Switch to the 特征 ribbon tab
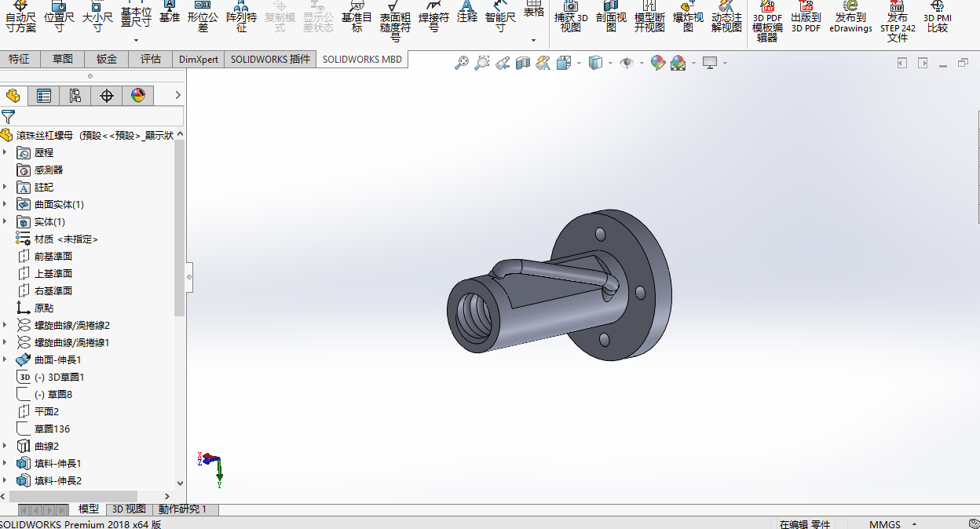The height and width of the screenshot is (529, 980). [19, 59]
